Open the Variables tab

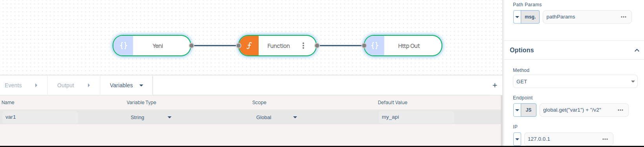click(121, 85)
